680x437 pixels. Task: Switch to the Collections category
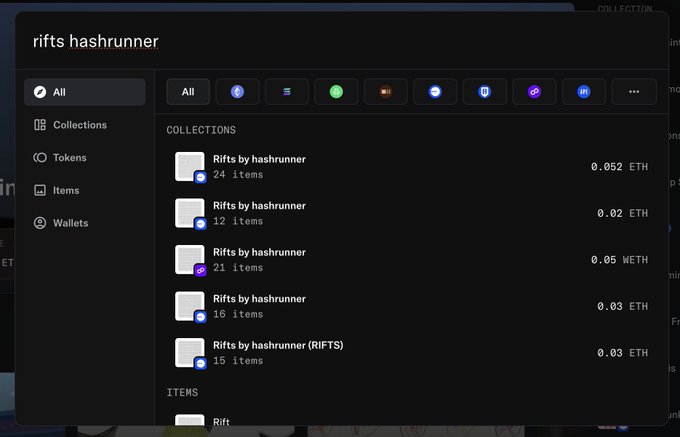tap(85, 125)
